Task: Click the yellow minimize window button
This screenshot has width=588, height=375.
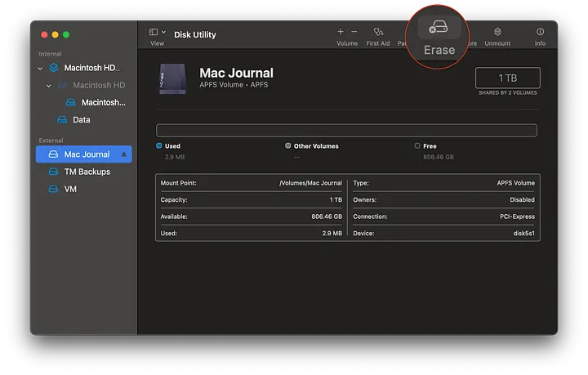Action: (56, 34)
